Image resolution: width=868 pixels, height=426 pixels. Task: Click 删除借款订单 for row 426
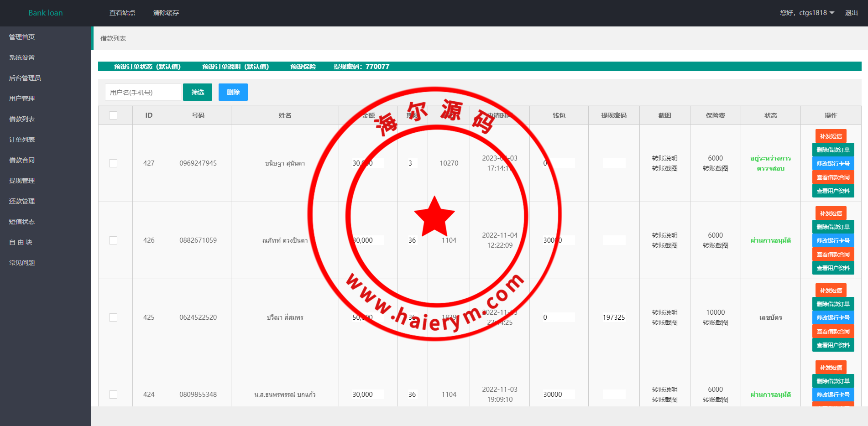pos(833,227)
